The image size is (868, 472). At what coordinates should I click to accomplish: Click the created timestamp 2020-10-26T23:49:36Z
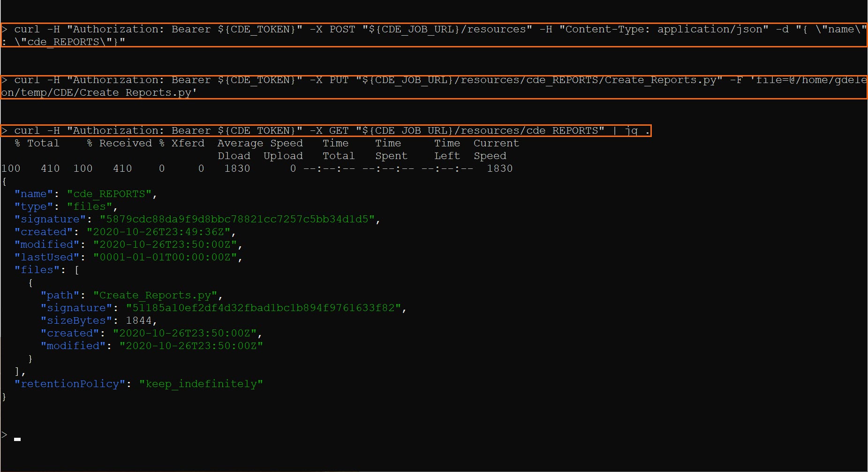click(x=159, y=231)
